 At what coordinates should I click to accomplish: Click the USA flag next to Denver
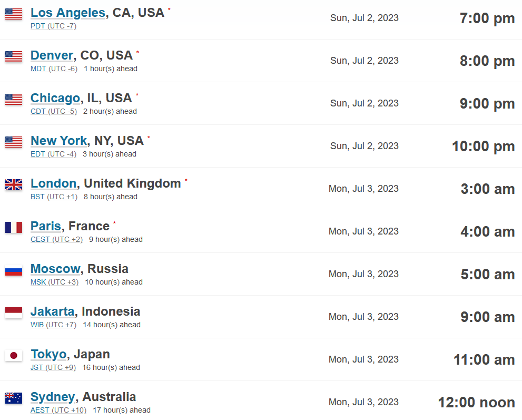(14, 56)
